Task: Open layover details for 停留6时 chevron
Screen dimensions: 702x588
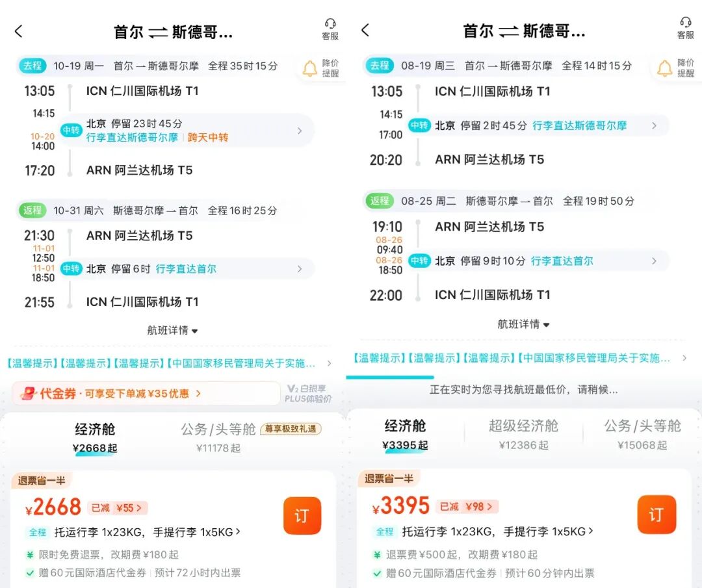Action: pos(300,268)
